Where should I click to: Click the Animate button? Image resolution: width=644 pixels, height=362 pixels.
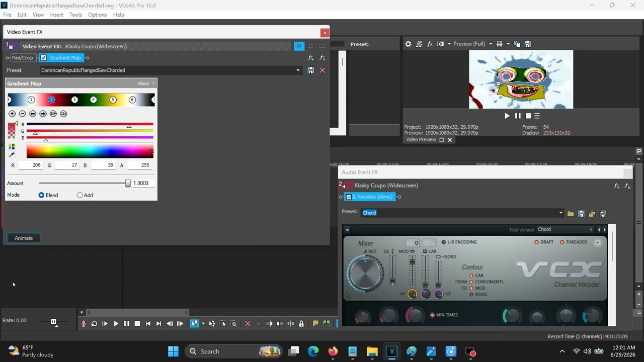(x=24, y=238)
